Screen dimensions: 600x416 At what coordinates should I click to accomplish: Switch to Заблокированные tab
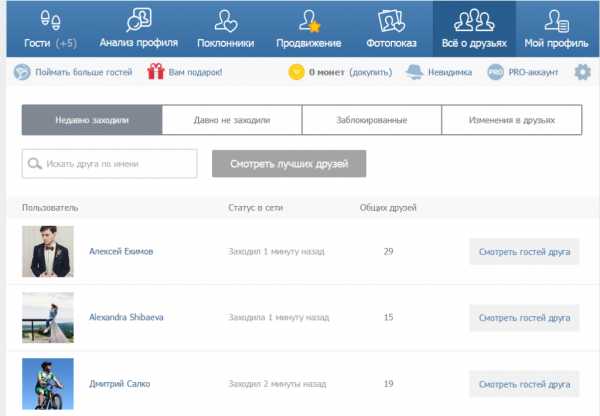(371, 120)
